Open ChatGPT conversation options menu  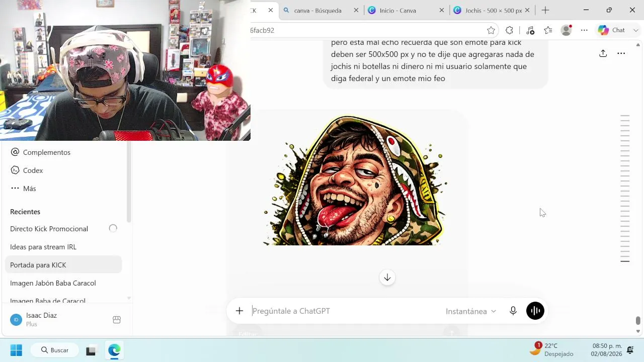621,53
